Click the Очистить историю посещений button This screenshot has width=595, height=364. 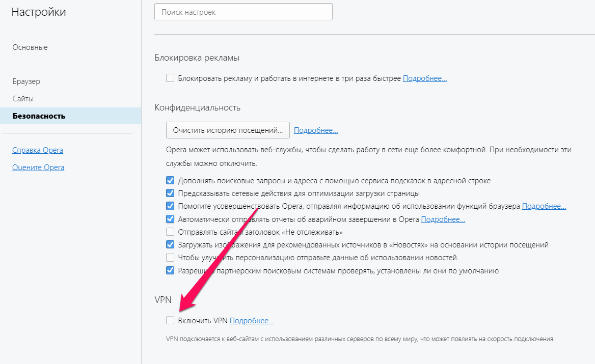click(x=228, y=130)
